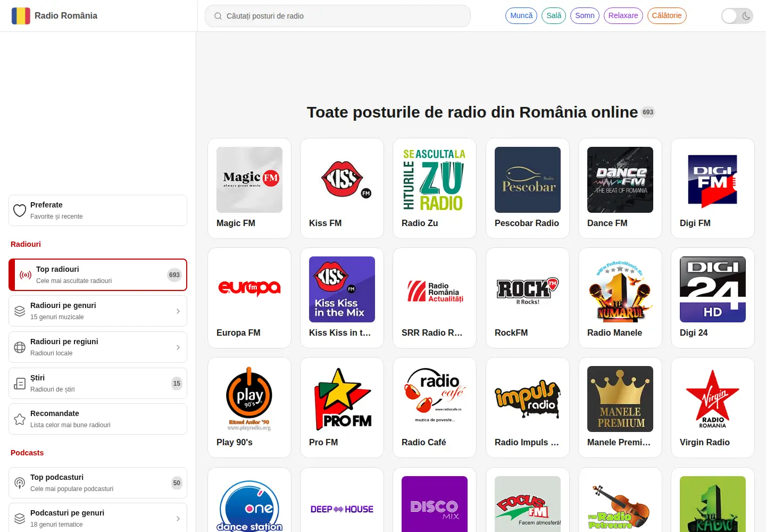Screen dimensions: 766x532
Task: Open the Europa FM logo
Action: pos(249,289)
